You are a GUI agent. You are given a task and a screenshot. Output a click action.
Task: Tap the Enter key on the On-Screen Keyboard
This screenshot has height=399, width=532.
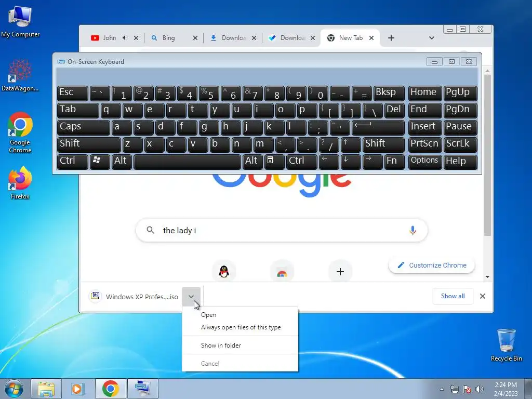(378, 128)
